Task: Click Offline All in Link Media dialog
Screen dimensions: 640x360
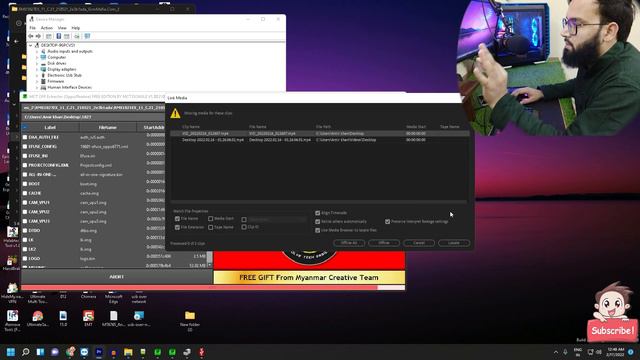Action: pyautogui.click(x=349, y=243)
